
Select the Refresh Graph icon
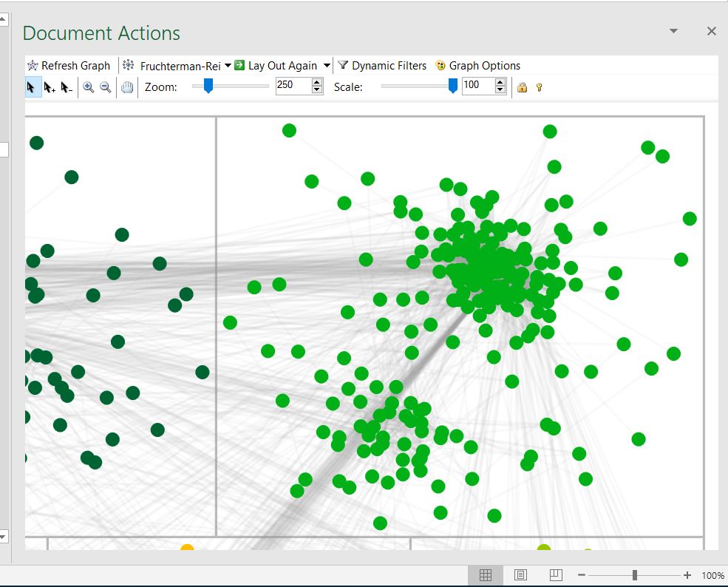(x=33, y=65)
